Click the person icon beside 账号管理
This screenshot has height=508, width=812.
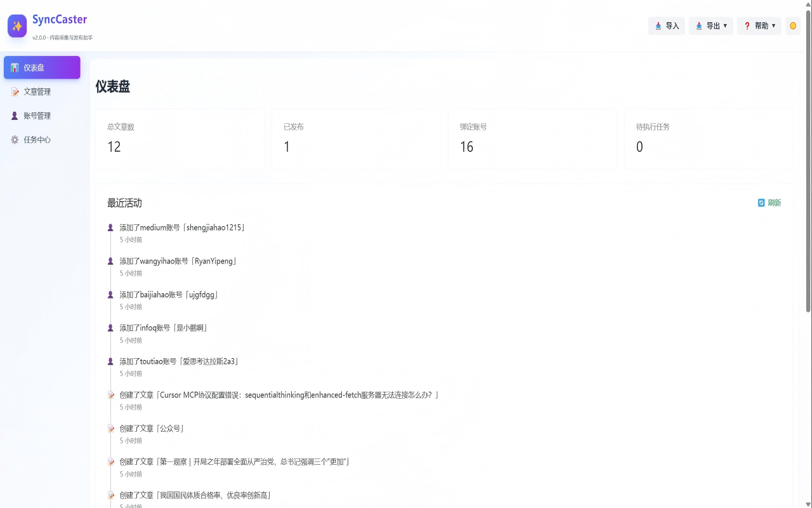pyautogui.click(x=15, y=116)
